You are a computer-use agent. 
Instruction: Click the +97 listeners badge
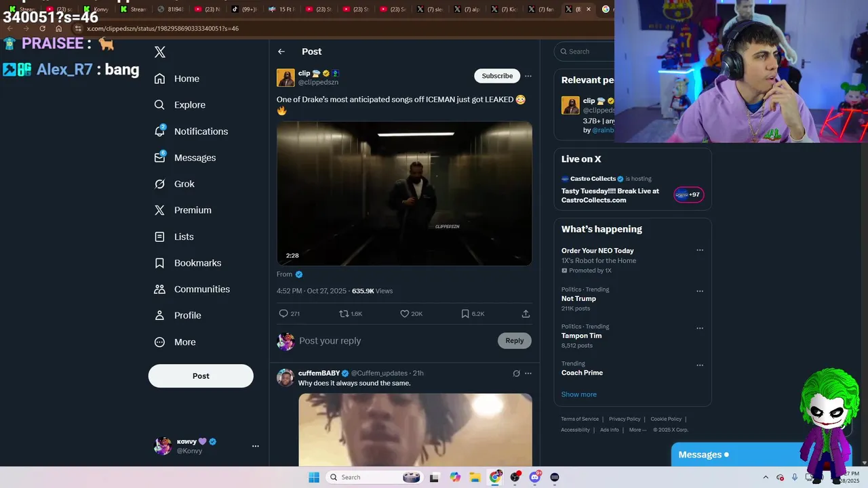689,195
